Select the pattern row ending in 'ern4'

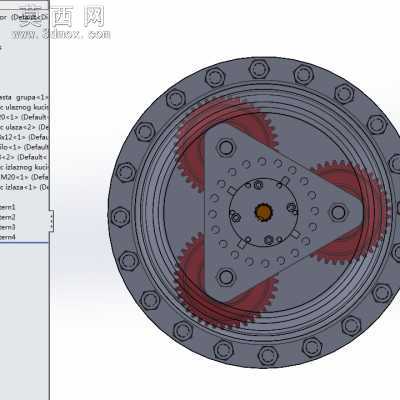tap(8, 237)
